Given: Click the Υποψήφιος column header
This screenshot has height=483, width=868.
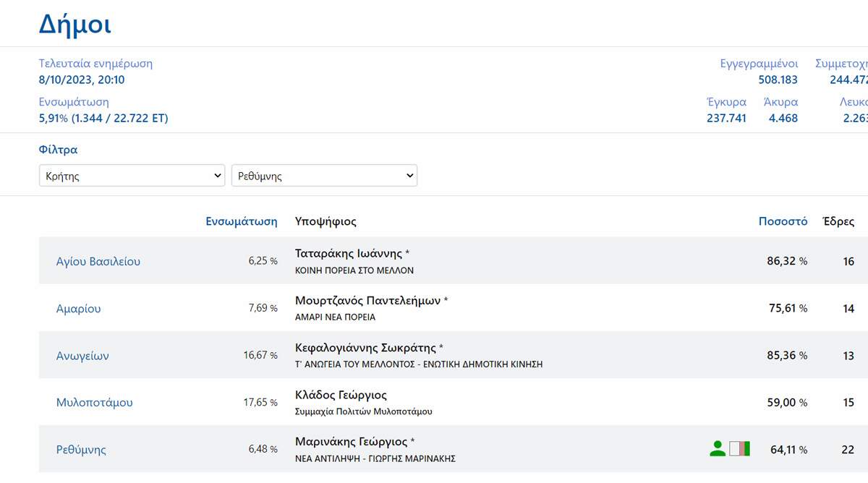Looking at the screenshot, I should click(325, 221).
